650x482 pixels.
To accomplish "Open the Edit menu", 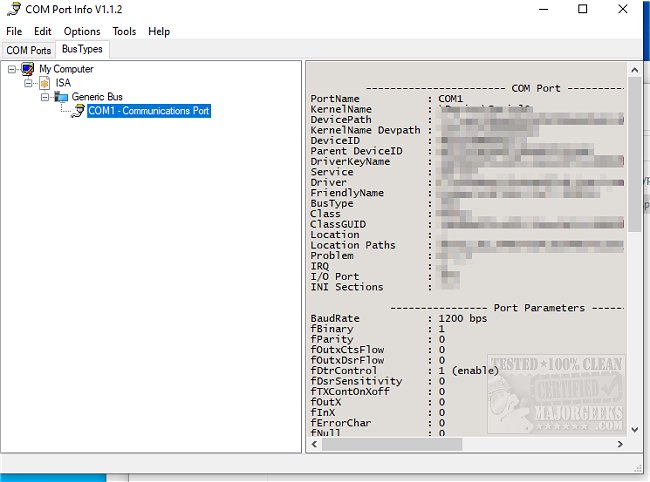I will coord(43,31).
